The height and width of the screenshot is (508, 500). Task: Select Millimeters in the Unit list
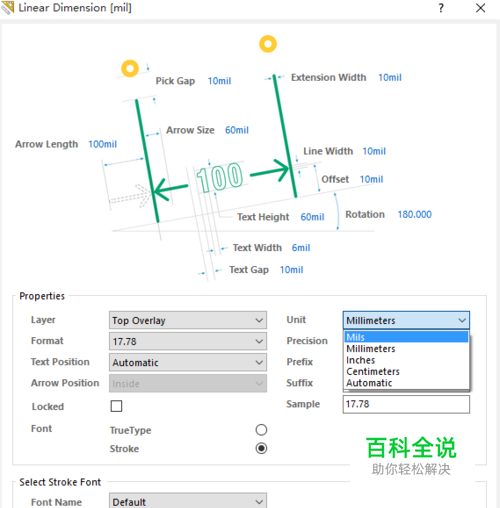[406, 349]
